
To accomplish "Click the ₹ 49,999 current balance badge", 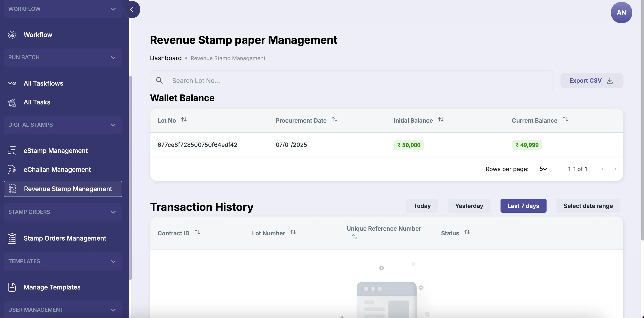I will (527, 145).
